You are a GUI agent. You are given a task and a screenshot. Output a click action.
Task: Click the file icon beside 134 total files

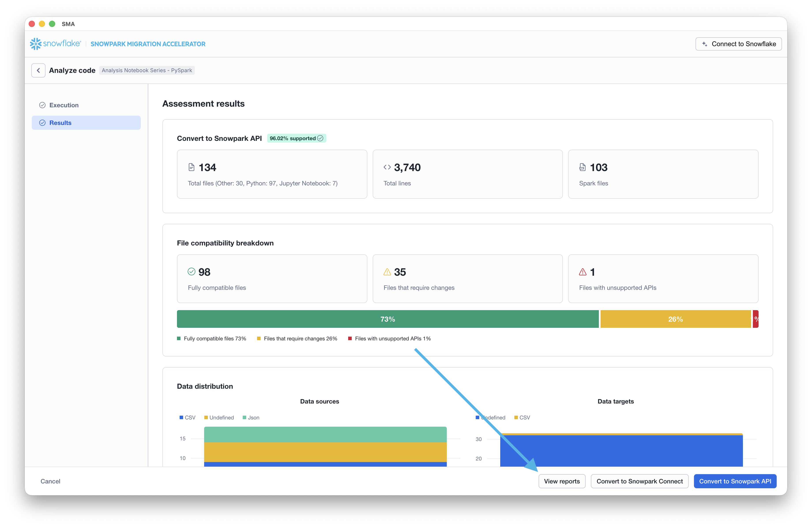coord(191,167)
